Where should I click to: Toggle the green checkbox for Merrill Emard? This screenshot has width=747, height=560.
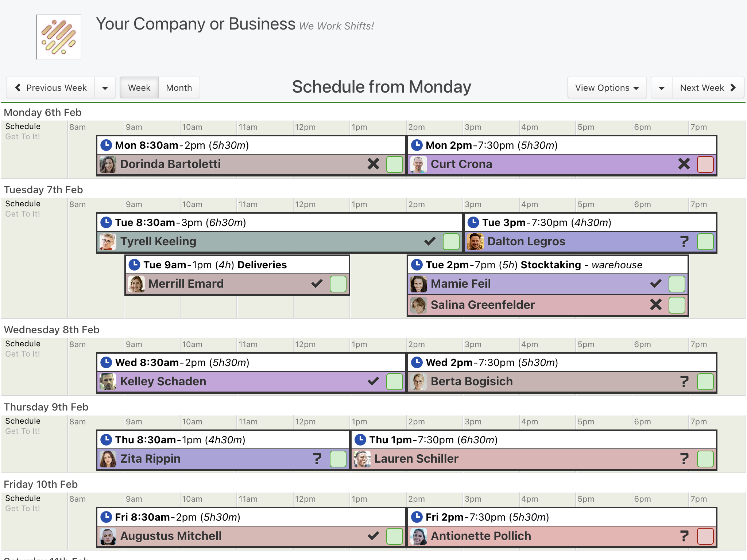point(338,284)
